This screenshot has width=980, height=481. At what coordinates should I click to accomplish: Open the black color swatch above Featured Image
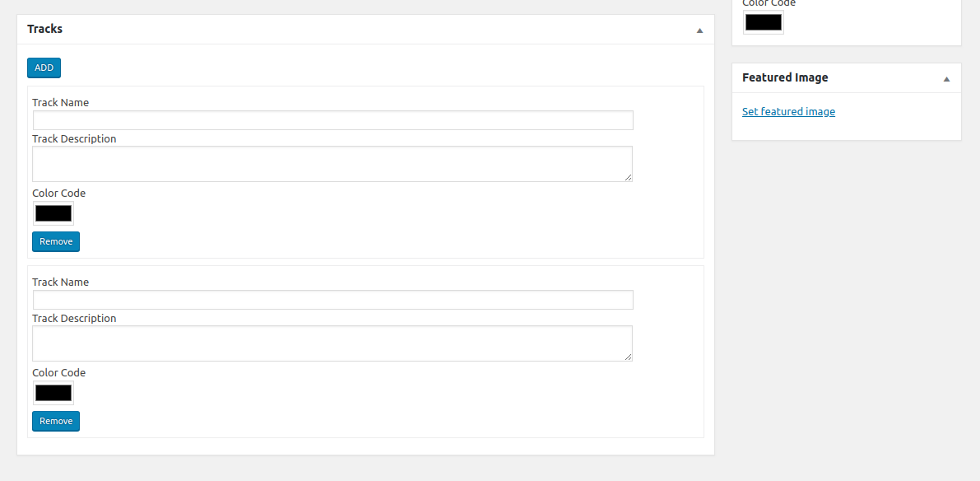click(x=763, y=22)
